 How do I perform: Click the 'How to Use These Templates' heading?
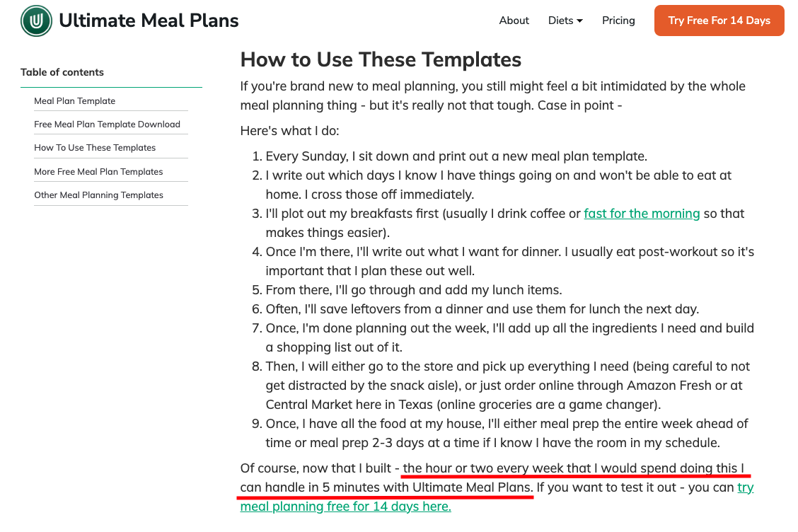tap(381, 59)
